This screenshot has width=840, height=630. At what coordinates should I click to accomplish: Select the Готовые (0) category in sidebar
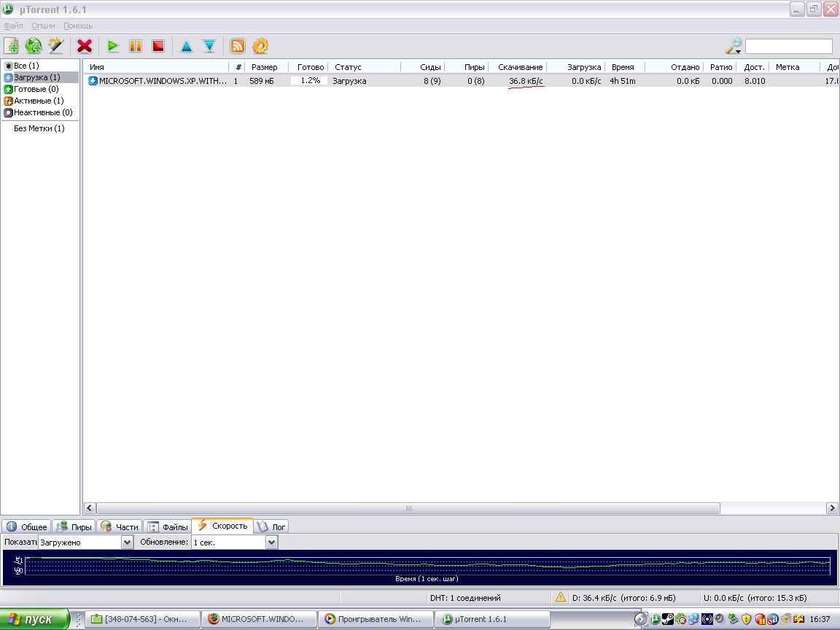click(36, 89)
